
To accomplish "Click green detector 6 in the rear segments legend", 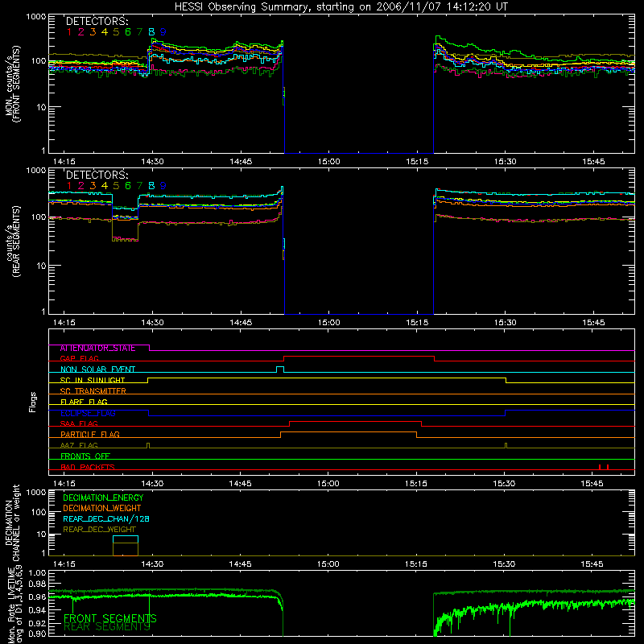I will 128,186.
